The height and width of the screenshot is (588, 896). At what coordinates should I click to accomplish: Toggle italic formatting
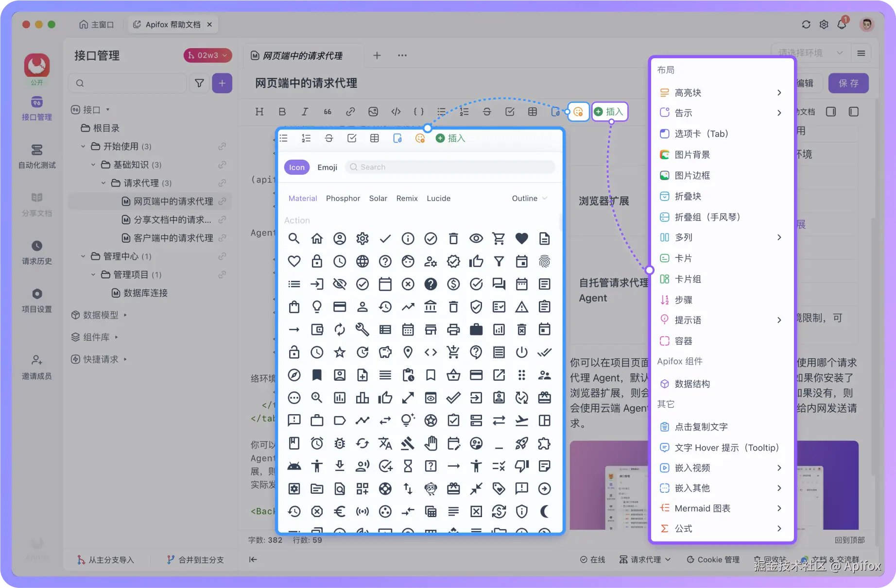point(305,111)
